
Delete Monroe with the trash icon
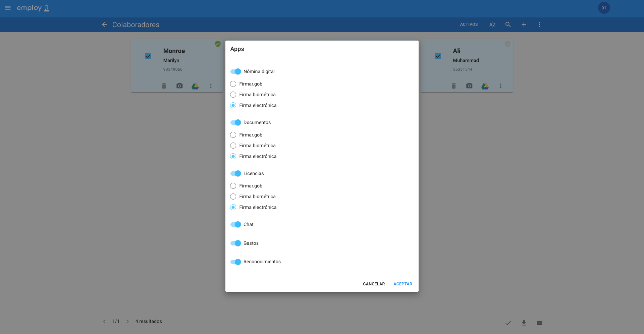tap(164, 86)
